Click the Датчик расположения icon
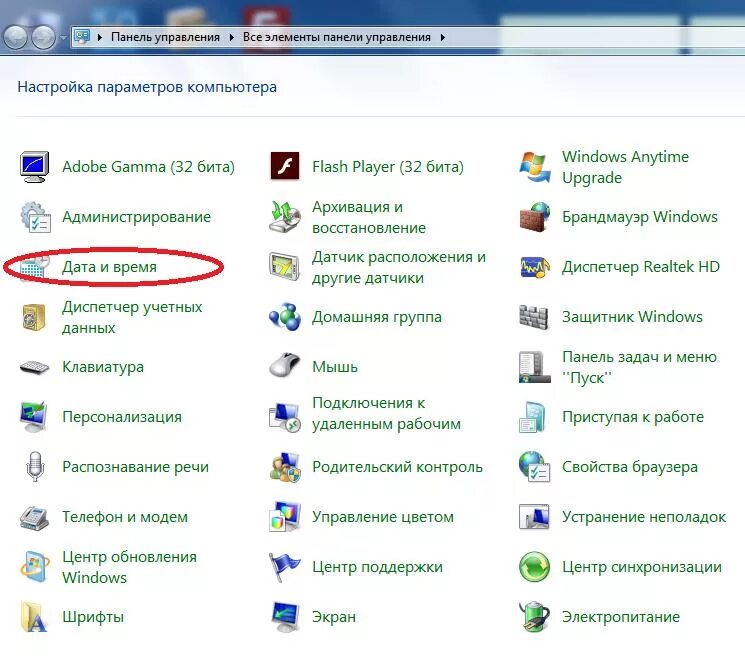The width and height of the screenshot is (745, 665). (284, 266)
